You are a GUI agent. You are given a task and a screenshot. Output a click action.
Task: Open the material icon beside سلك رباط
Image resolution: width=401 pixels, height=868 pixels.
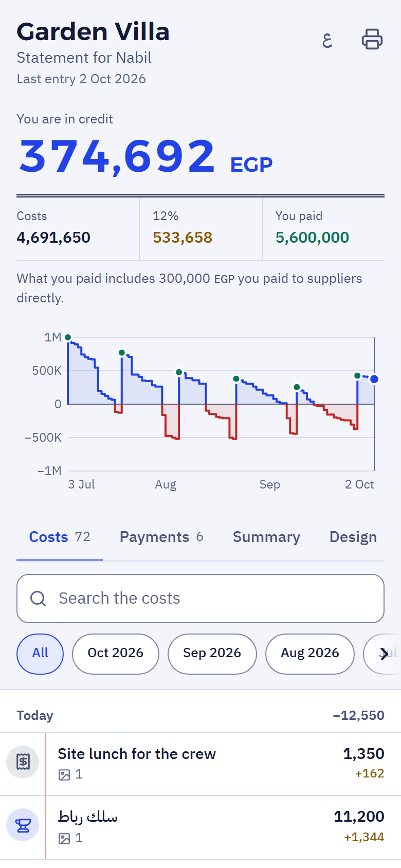23,825
